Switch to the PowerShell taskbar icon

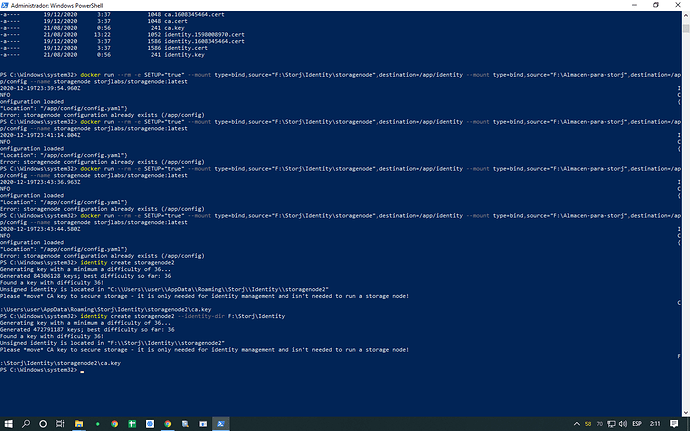pyautogui.click(x=220, y=423)
